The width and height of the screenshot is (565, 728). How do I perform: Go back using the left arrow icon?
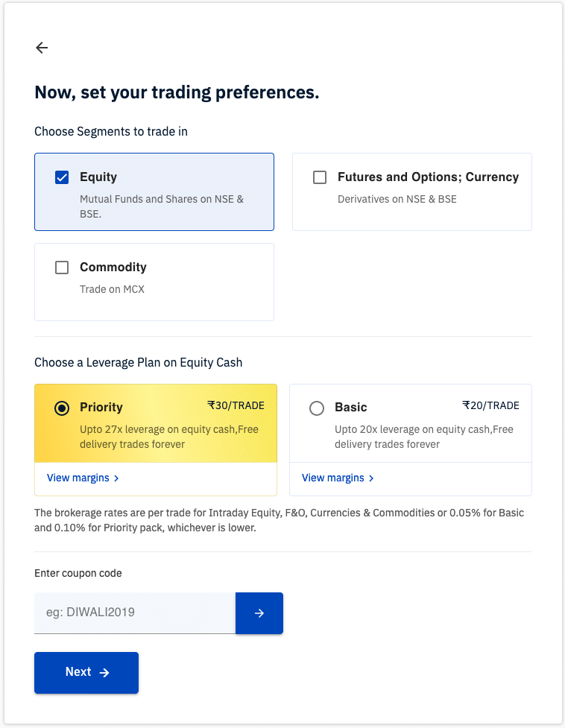coord(42,48)
